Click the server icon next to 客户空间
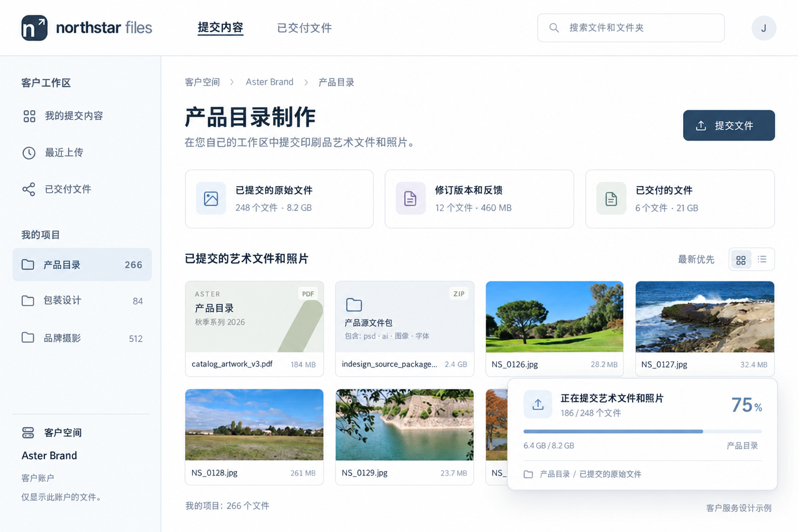 pyautogui.click(x=28, y=432)
